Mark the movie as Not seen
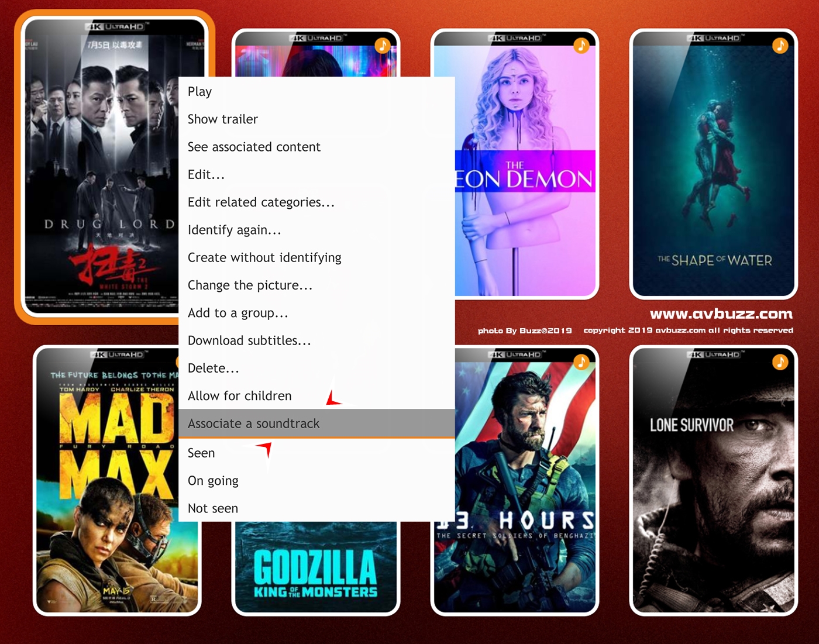This screenshot has height=644, width=819. (213, 508)
